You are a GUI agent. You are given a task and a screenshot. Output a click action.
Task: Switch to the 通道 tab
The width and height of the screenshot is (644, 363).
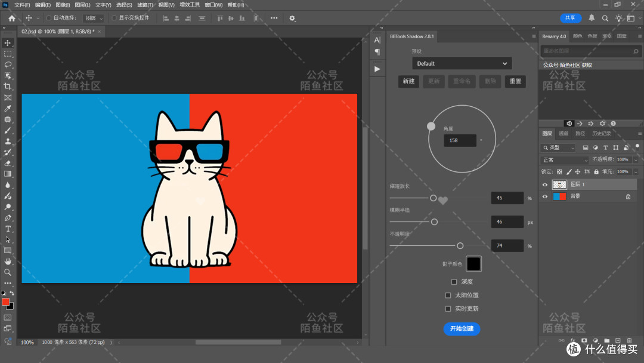[x=563, y=134]
